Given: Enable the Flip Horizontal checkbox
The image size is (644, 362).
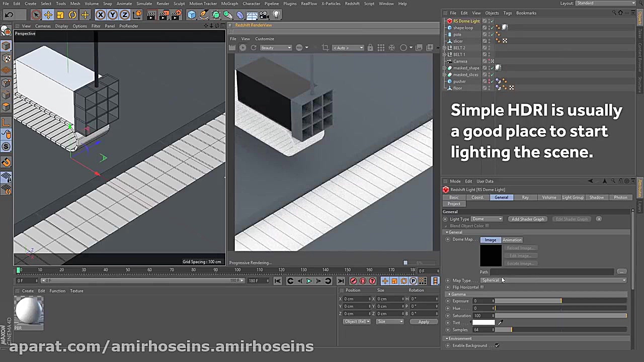Looking at the screenshot, I should click(x=482, y=287).
